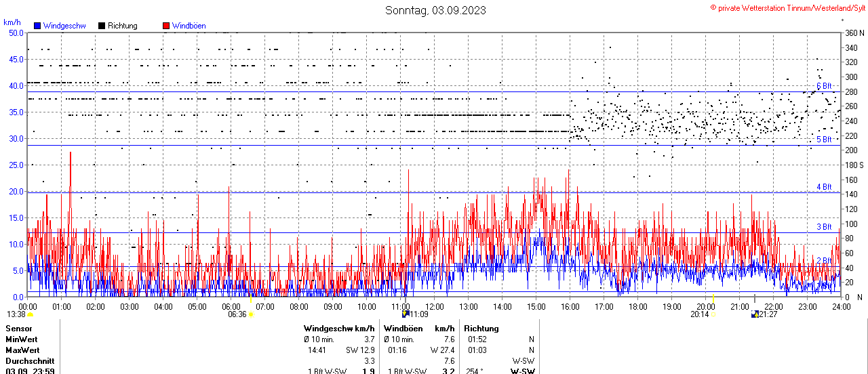Click the km/h unit label above the left axis
The height and width of the screenshot is (374, 868).
[x=12, y=22]
